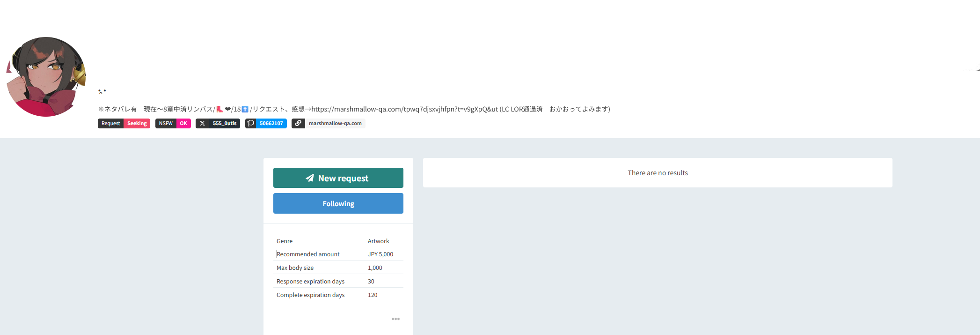980x335 pixels.
Task: Click the pixiv P icon
Action: point(251,123)
